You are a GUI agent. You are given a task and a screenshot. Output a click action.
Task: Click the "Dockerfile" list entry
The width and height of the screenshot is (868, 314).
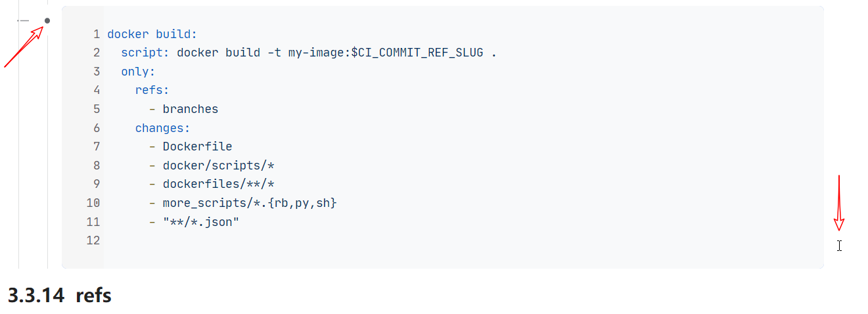pos(197,146)
